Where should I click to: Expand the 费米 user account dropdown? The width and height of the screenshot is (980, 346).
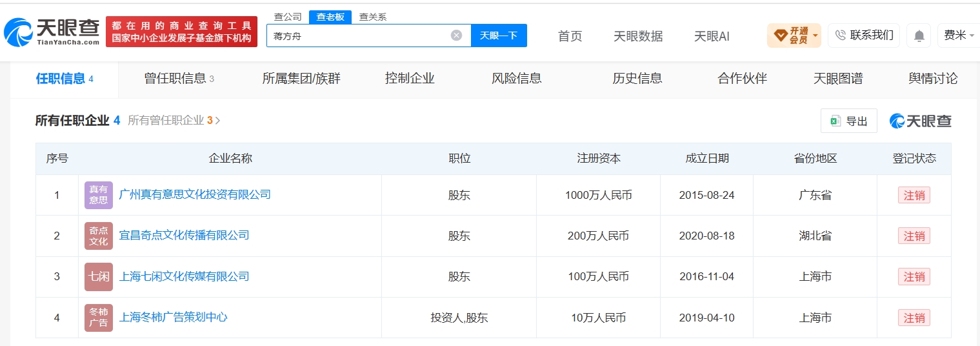959,36
